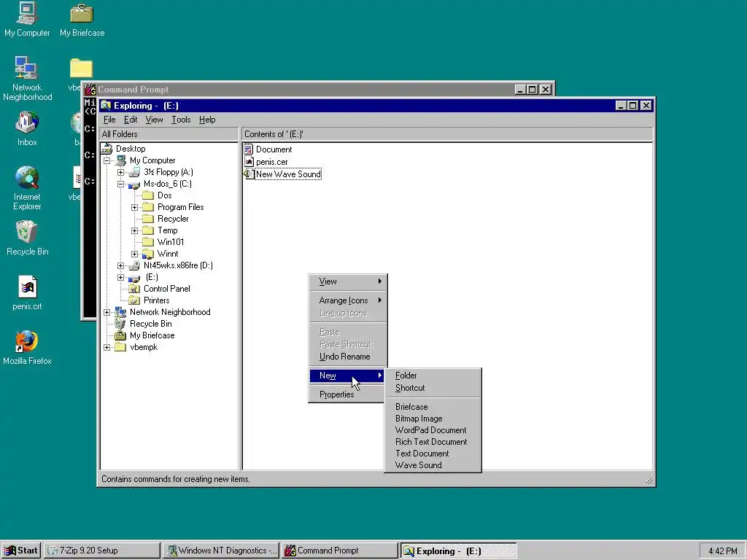Select the New Wave Sound file icon
Image resolution: width=747 pixels, height=560 pixels.
[x=249, y=174]
